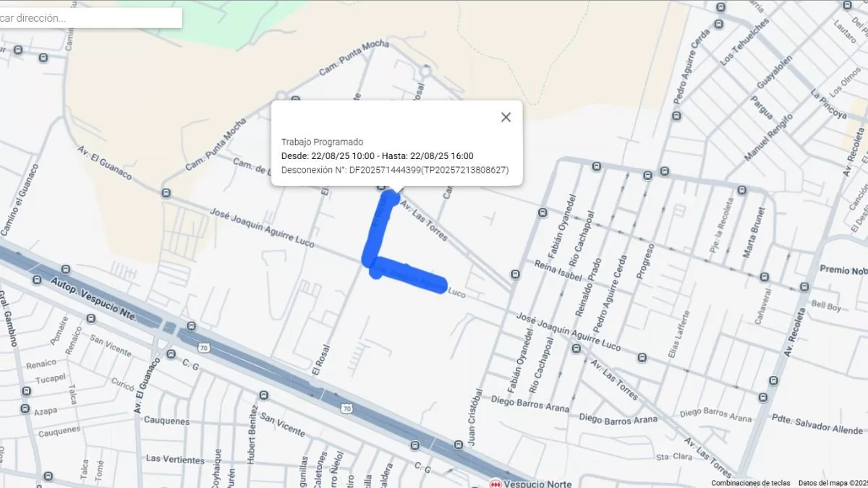Click bus stop at Cam. Punta Mocha roundabout
This screenshot has width=868, height=488.
(280, 96)
